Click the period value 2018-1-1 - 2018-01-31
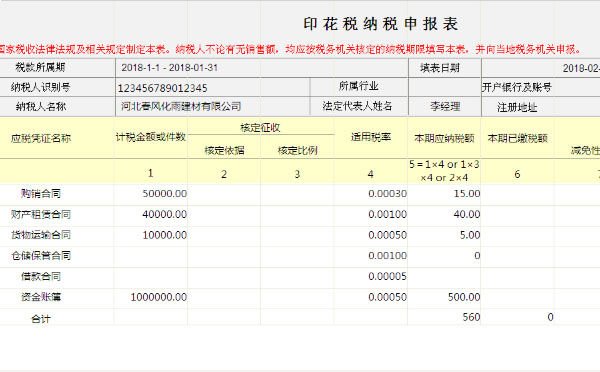This screenshot has width=600, height=372. point(170,68)
